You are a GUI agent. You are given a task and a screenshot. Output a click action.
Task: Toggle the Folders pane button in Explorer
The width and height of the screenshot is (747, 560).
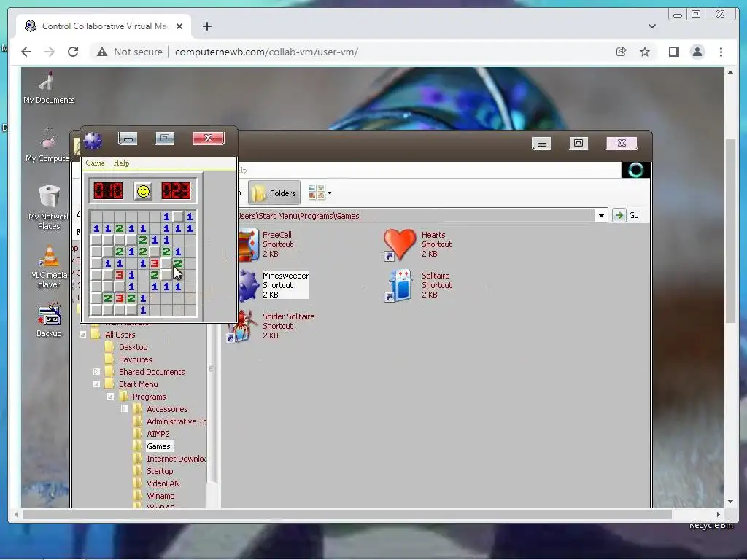coord(274,192)
